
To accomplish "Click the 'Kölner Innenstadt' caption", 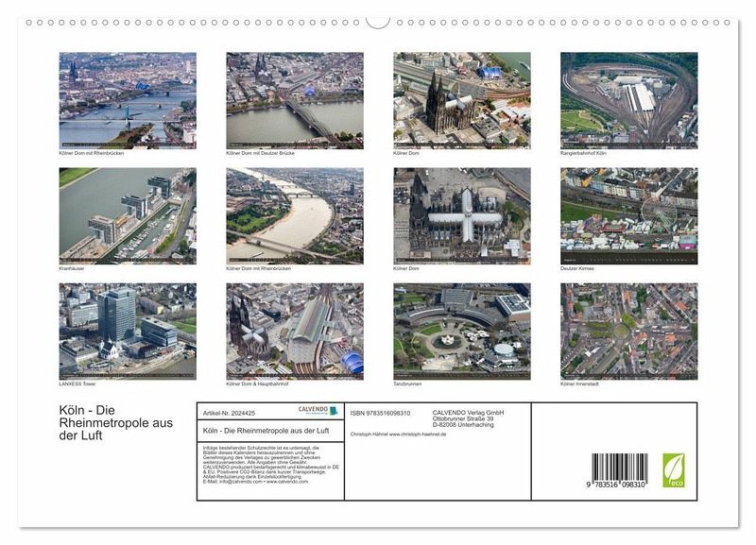I will point(579,384).
